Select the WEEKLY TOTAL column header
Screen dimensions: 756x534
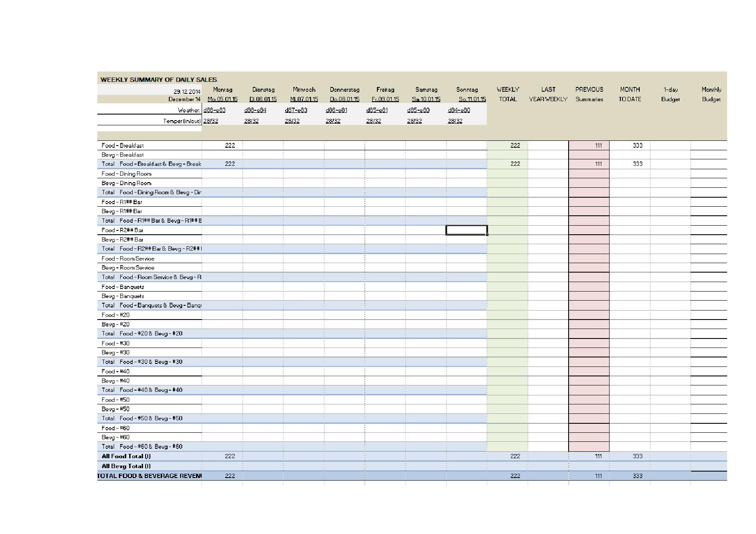[507, 94]
